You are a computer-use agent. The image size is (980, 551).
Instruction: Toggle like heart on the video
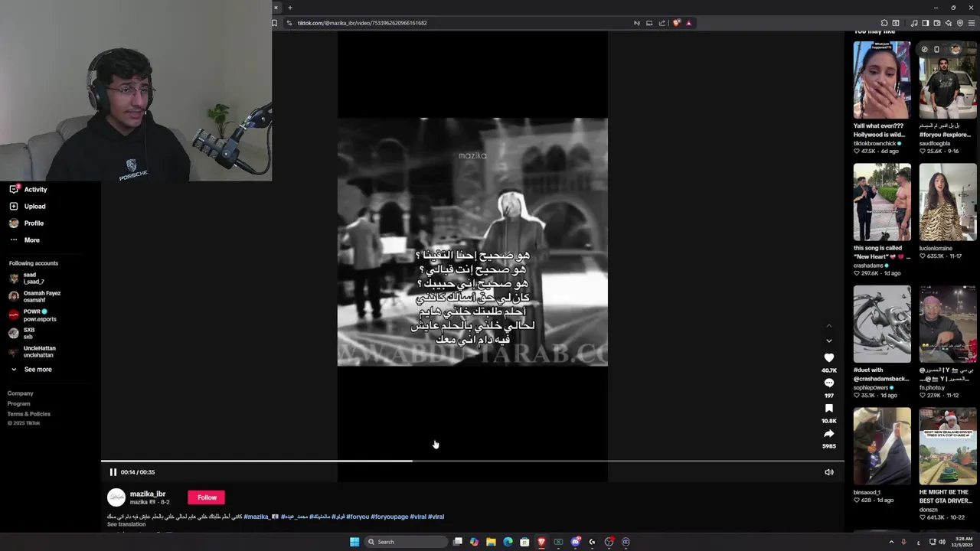[x=828, y=357]
